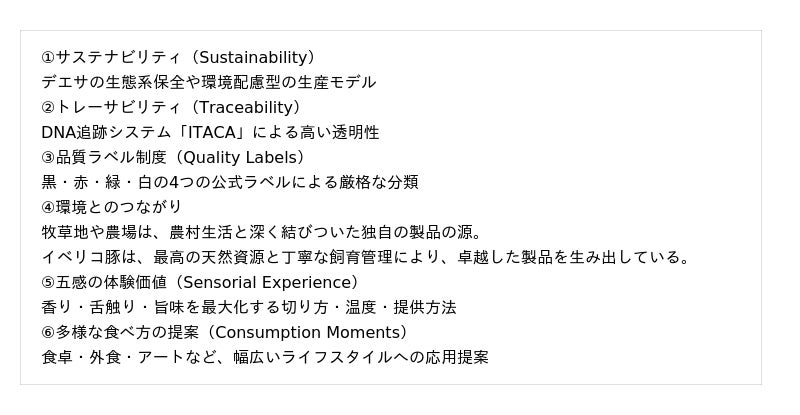Viewport: 800px width, 415px height.
Task: Click the heading ④環境とのつながり
Action: coord(111,207)
